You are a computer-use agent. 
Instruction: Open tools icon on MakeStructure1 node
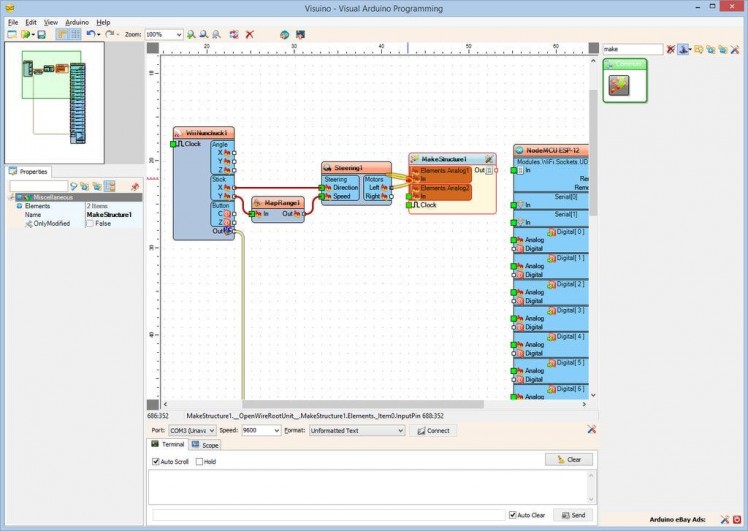(x=488, y=159)
